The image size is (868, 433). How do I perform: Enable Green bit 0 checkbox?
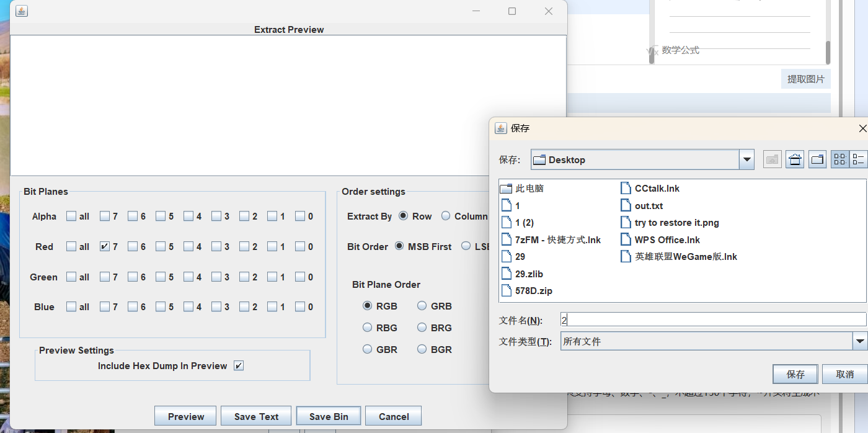(300, 277)
